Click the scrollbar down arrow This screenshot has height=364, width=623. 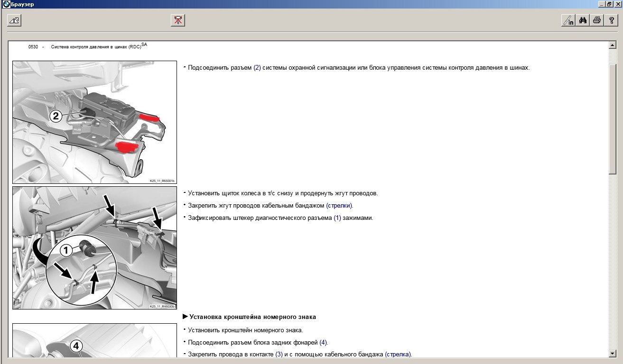[x=612, y=354]
